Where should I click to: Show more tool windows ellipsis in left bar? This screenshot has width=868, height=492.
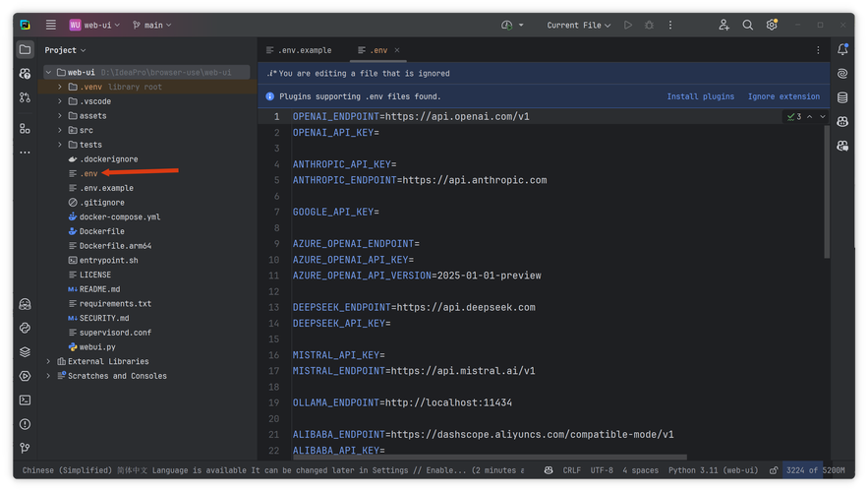25,153
